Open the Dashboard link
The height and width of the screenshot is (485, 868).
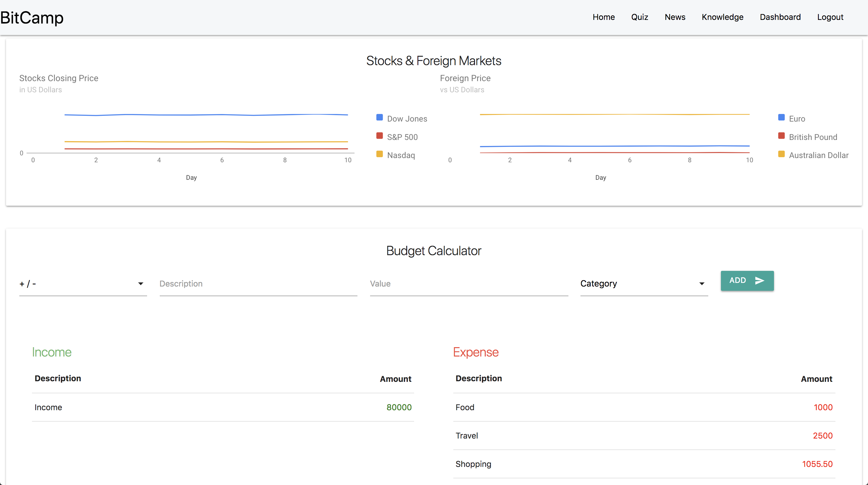point(780,17)
